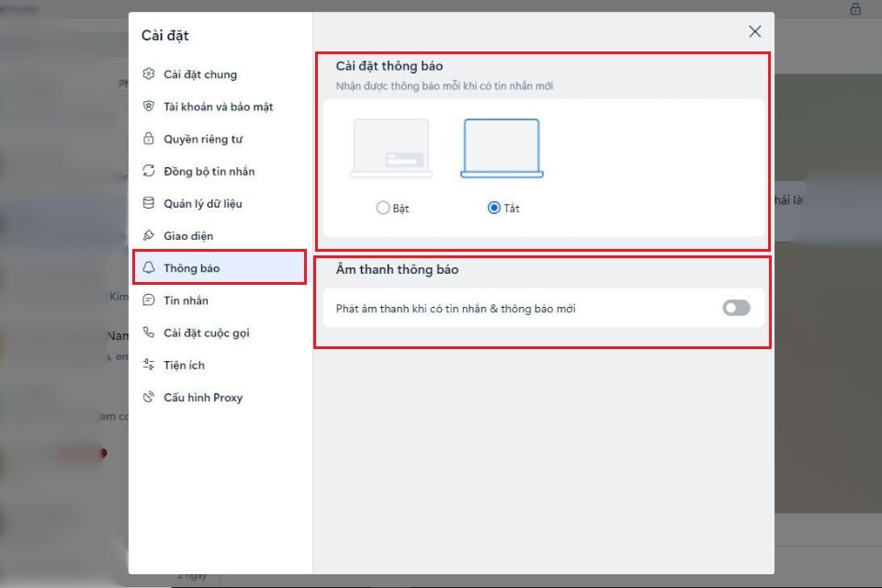This screenshot has height=588, width=882.
Task: Choose the laptop thumbnail with notification popup
Action: [x=391, y=149]
